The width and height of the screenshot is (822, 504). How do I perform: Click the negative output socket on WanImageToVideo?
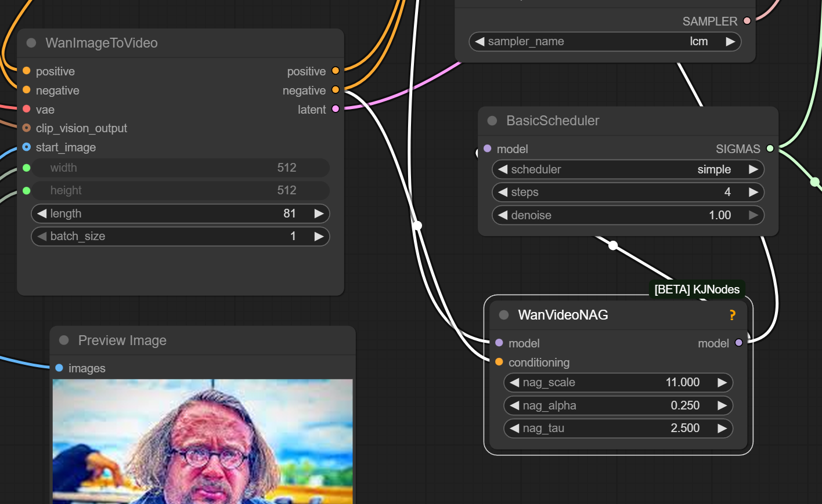[x=336, y=90]
